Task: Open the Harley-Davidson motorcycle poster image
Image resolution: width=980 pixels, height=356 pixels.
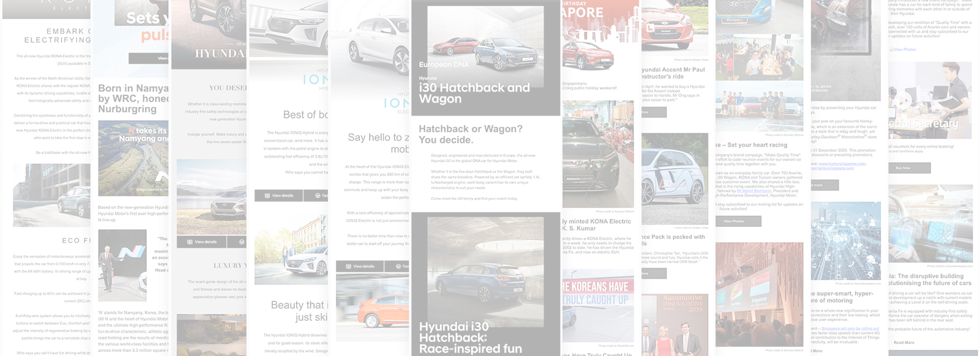Action: (846, 50)
